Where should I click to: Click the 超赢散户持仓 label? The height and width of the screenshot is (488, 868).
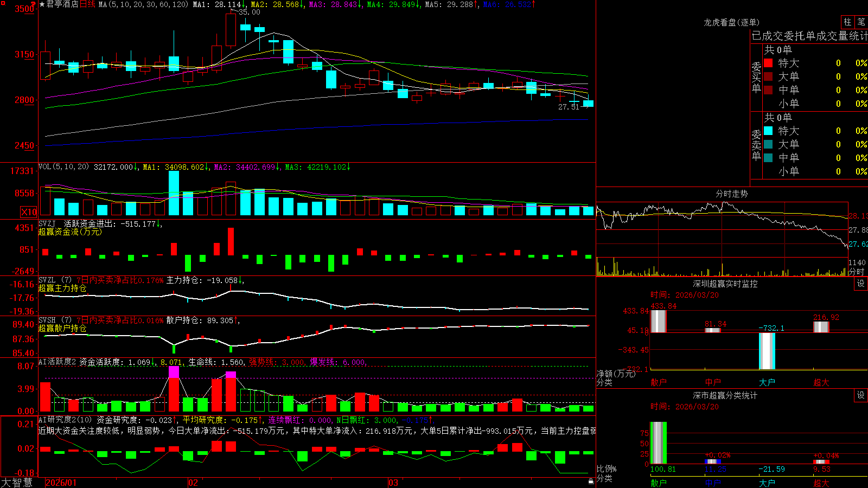[62, 328]
